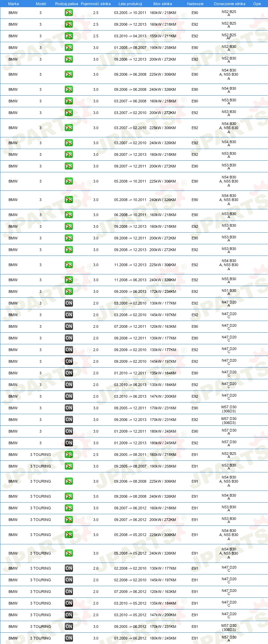Click the ON icon in the 01.2009 -> 12.2011 row
Image resolution: width=268 pixels, height=644 pixels.
[69, 431]
